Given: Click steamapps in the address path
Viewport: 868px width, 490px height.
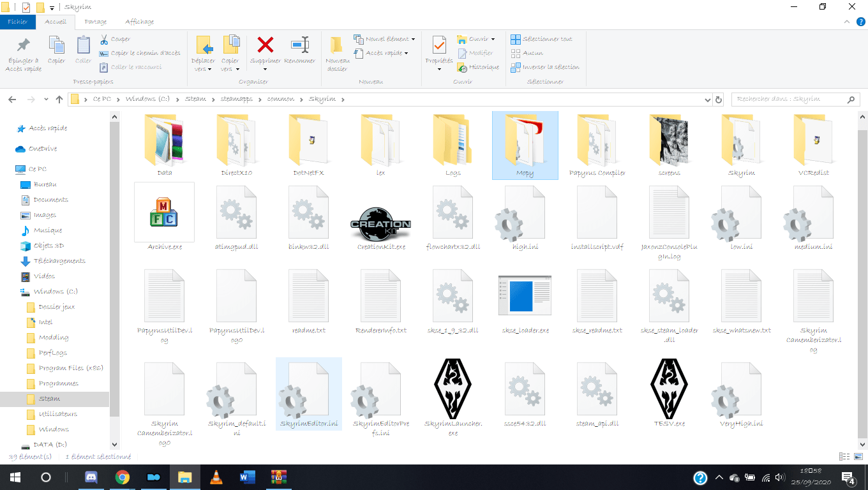Looking at the screenshot, I should tap(237, 100).
